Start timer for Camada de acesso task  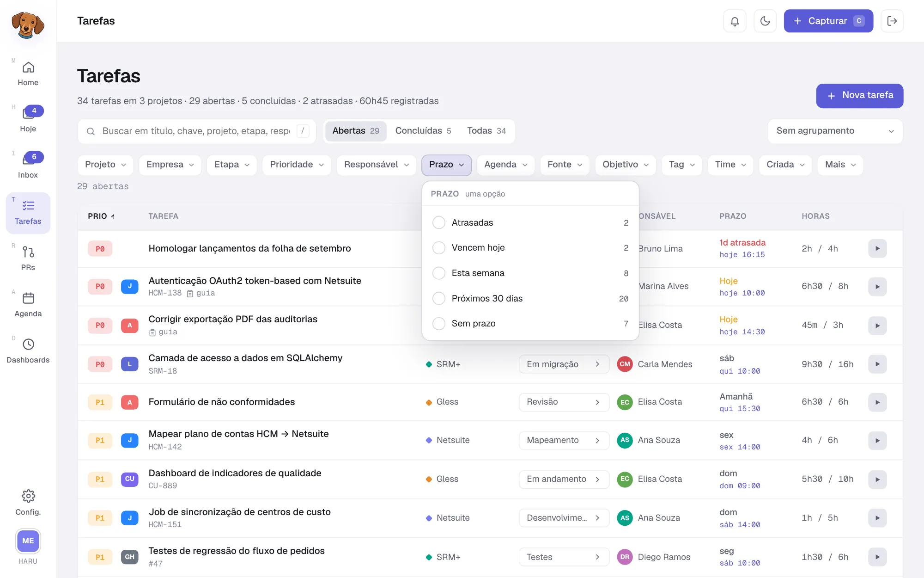[x=877, y=364]
